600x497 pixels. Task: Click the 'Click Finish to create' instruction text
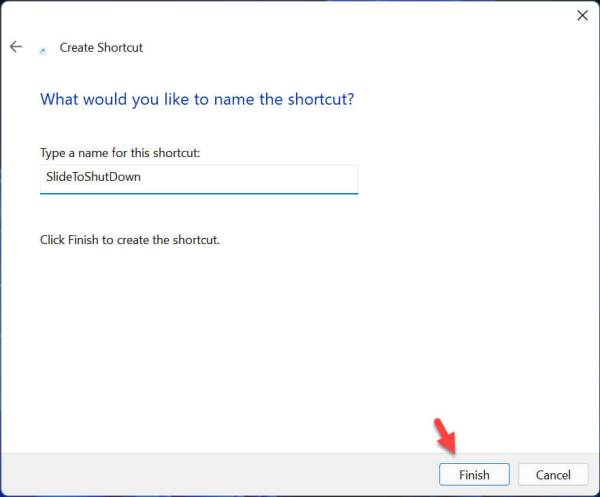pyautogui.click(x=130, y=240)
